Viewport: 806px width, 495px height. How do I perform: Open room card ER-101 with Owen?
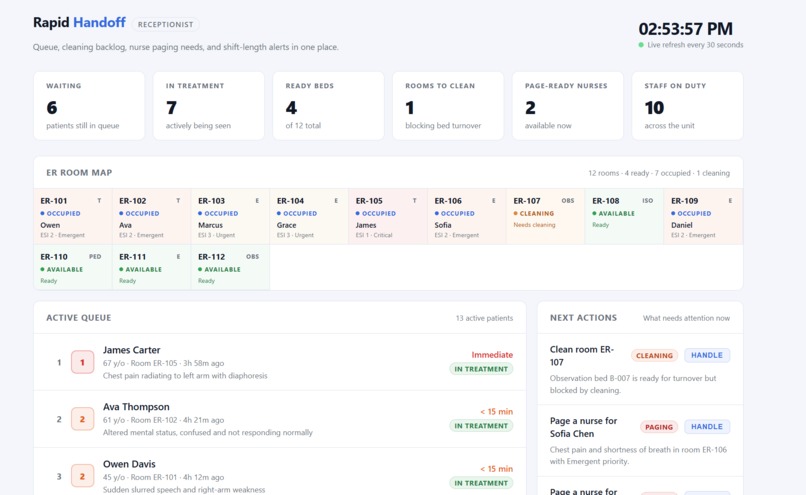pyautogui.click(x=73, y=216)
